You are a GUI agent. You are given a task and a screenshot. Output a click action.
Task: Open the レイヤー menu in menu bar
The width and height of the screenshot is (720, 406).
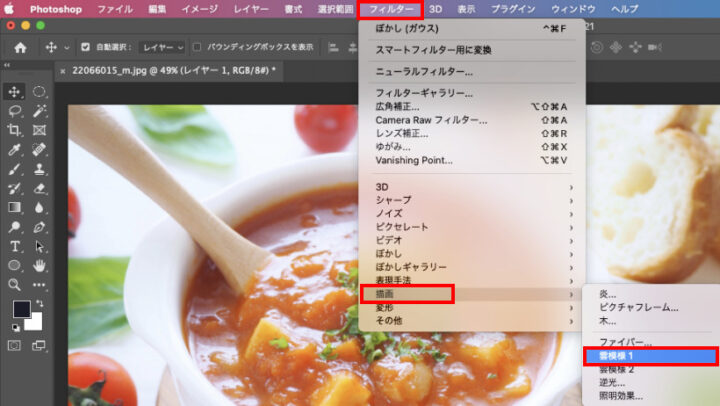coord(251,9)
